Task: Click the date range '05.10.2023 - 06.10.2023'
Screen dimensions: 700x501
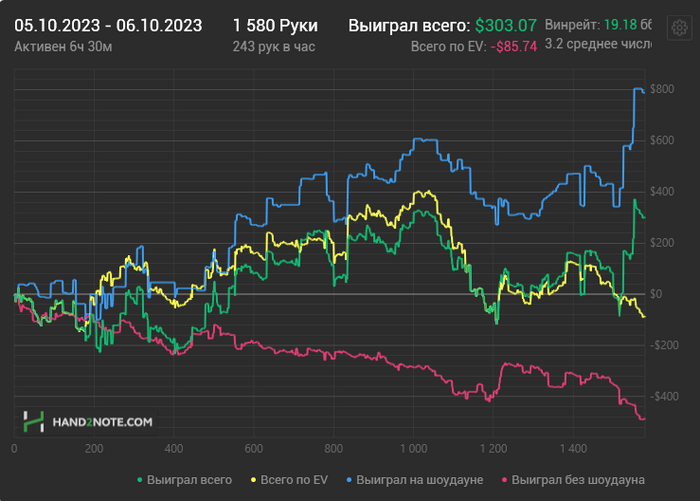Action: 108,25
